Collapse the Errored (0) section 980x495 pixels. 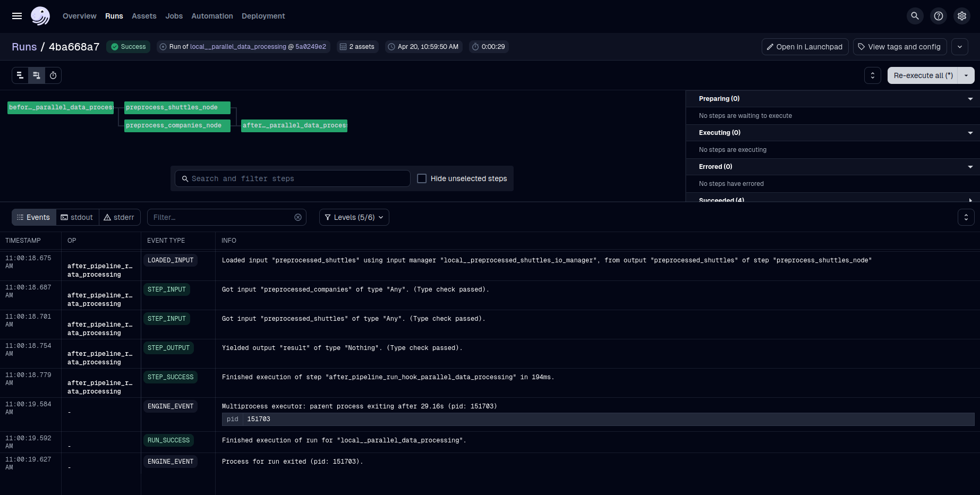click(x=833, y=167)
